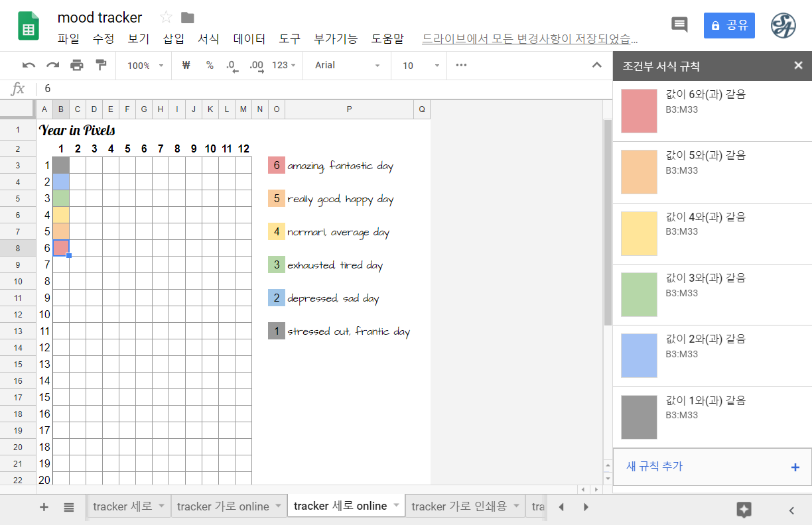Open the all sheets list icon
This screenshot has width=812, height=525.
[69, 507]
